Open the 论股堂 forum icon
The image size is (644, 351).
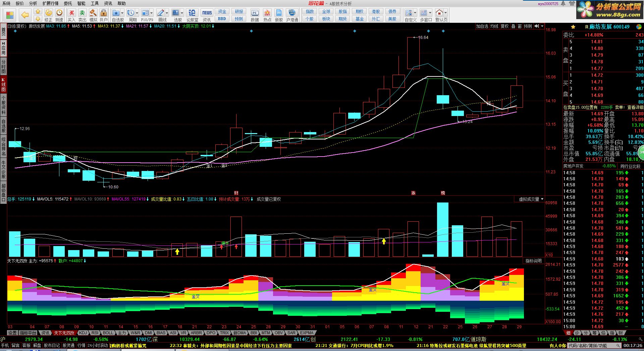pos(192,13)
